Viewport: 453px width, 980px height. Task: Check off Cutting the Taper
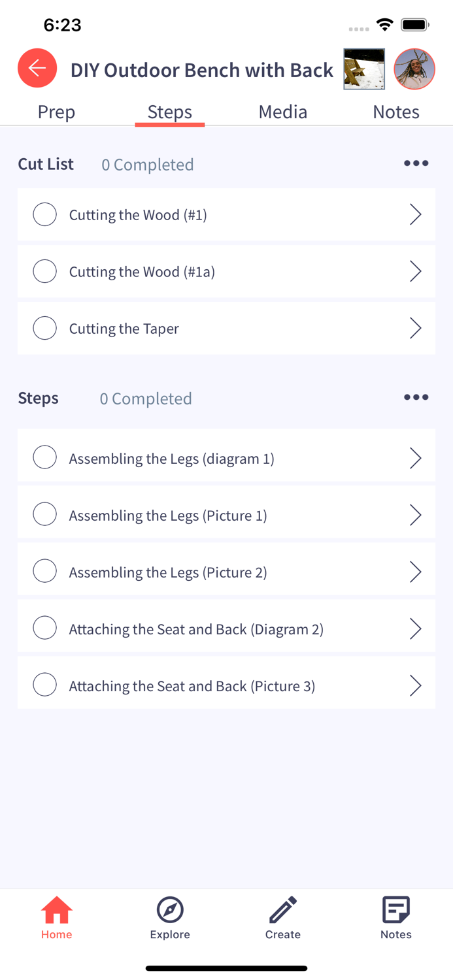point(45,328)
